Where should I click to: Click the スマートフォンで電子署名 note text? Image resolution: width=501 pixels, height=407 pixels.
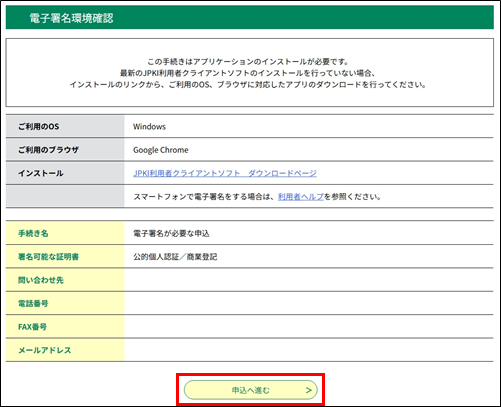[x=257, y=197]
